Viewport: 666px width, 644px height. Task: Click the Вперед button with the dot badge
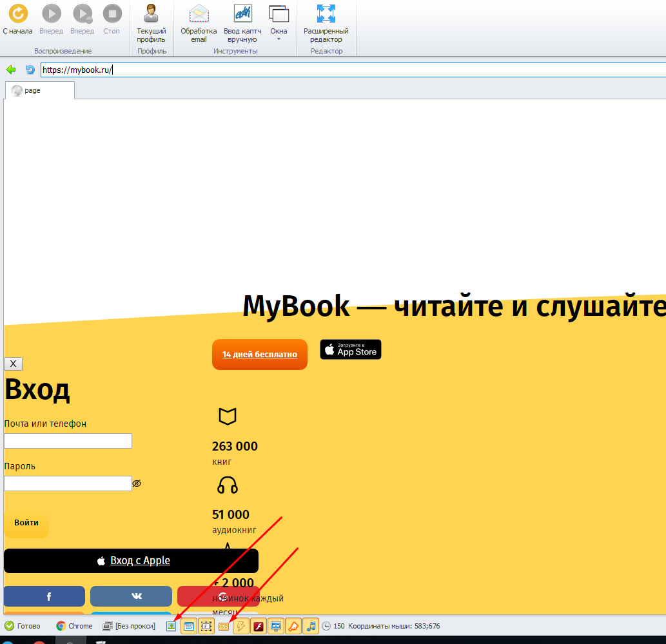pyautogui.click(x=83, y=19)
